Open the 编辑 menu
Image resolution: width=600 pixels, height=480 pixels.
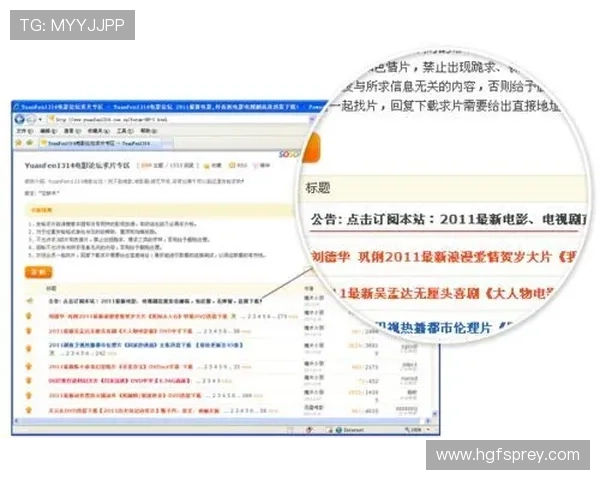[48, 131]
